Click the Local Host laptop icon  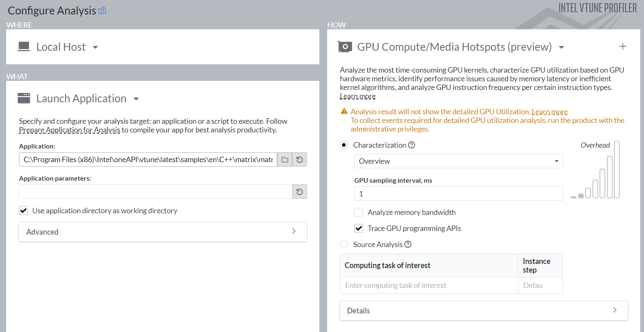pos(24,47)
